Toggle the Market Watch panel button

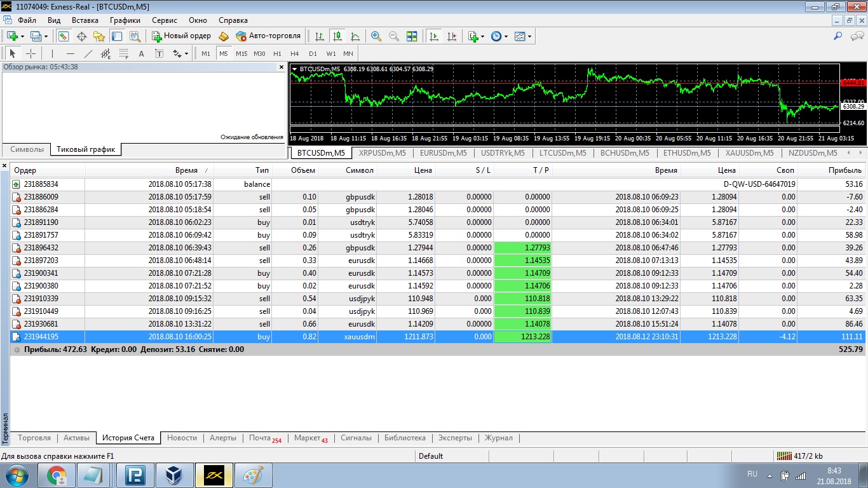[64, 36]
